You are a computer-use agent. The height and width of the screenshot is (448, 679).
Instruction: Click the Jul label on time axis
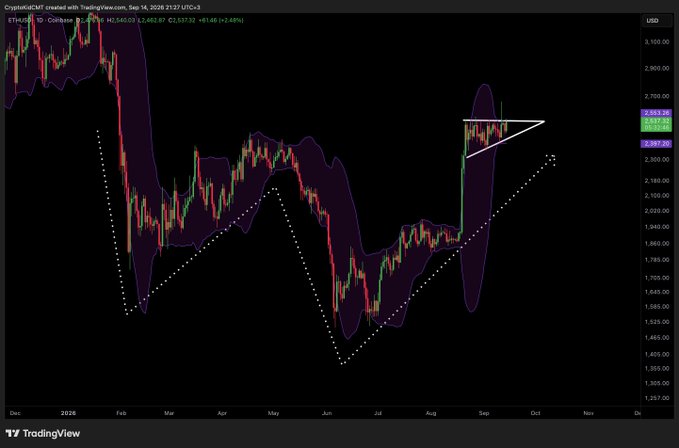click(x=378, y=413)
